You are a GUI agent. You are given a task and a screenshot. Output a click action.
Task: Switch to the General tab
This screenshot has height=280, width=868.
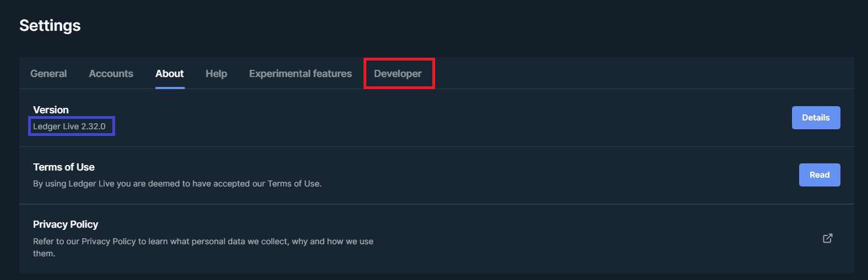coord(48,74)
